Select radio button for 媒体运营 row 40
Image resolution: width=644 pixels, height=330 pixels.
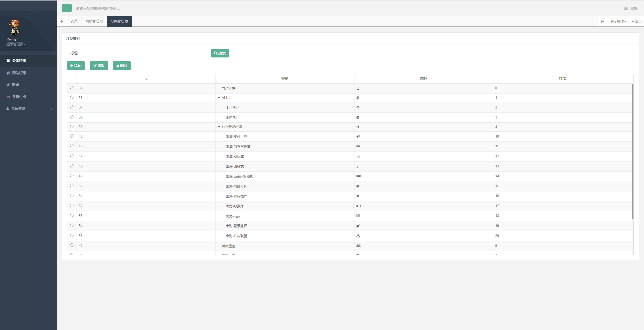pyautogui.click(x=72, y=245)
